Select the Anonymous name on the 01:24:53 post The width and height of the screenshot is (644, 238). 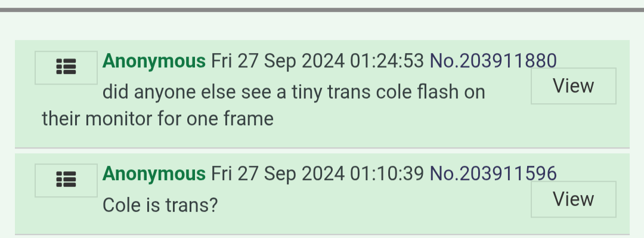pos(154,61)
